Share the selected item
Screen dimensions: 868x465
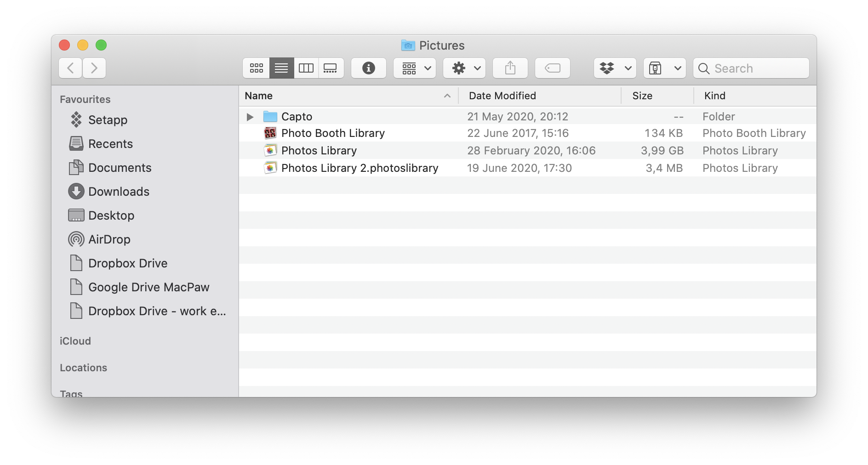coord(510,68)
